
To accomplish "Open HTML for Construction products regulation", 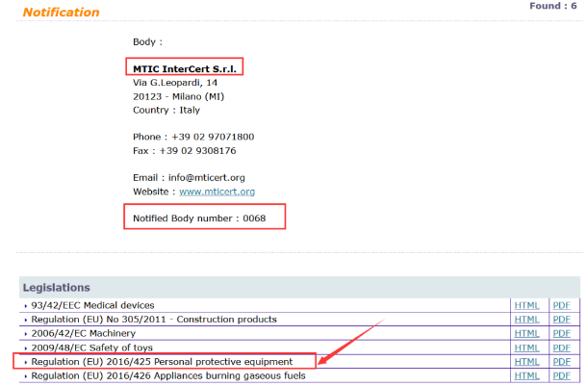I will pyautogui.click(x=526, y=320).
